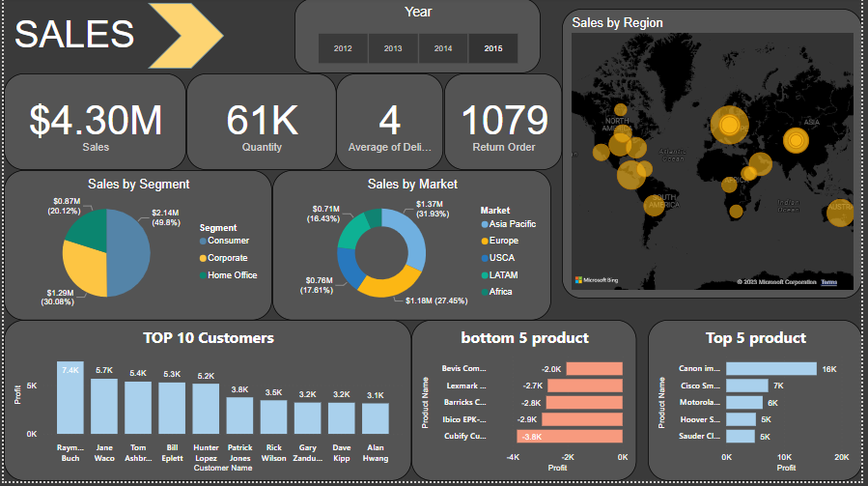
Task: Select Home Office in the Segment legend
Action: point(232,275)
